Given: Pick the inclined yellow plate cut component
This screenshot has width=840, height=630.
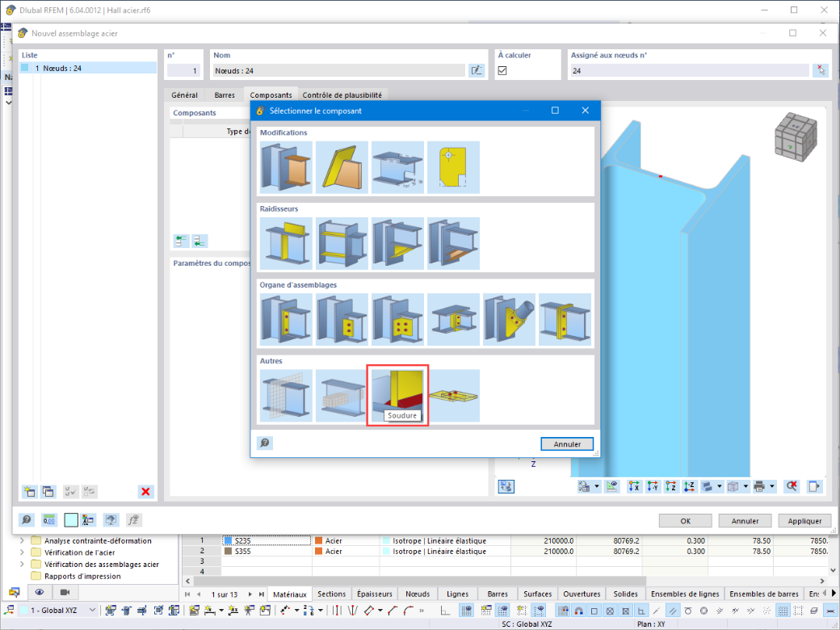Looking at the screenshot, I should pyautogui.click(x=342, y=167).
